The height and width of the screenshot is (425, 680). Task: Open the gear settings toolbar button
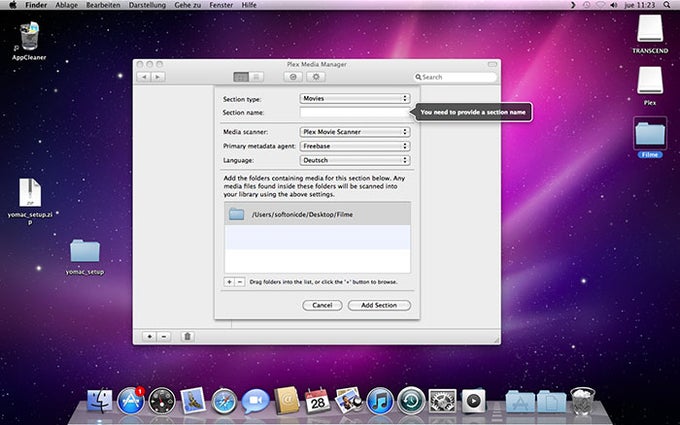pyautogui.click(x=316, y=77)
